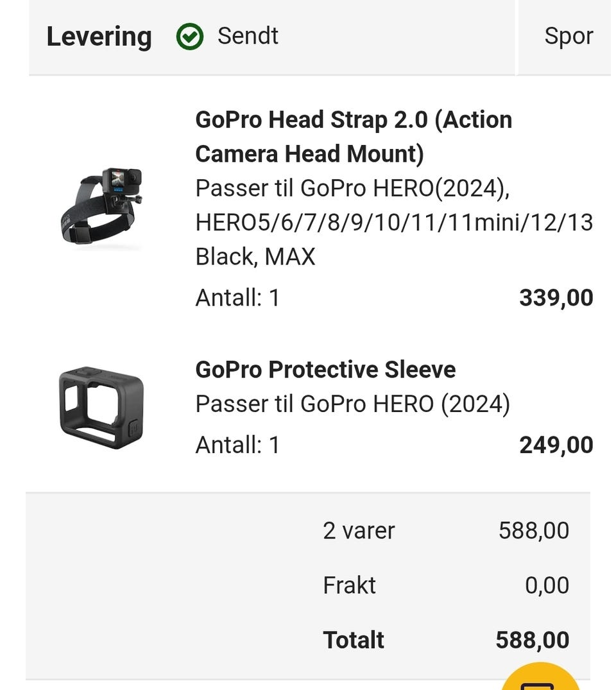Viewport: 616px width, 690px height.
Task: Open the GoPro Head Strap product thumbnail
Action: (101, 205)
